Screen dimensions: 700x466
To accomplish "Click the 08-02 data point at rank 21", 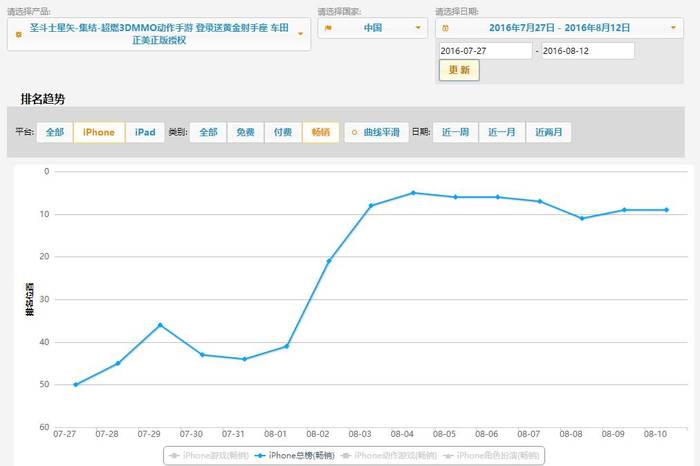I will 329,261.
